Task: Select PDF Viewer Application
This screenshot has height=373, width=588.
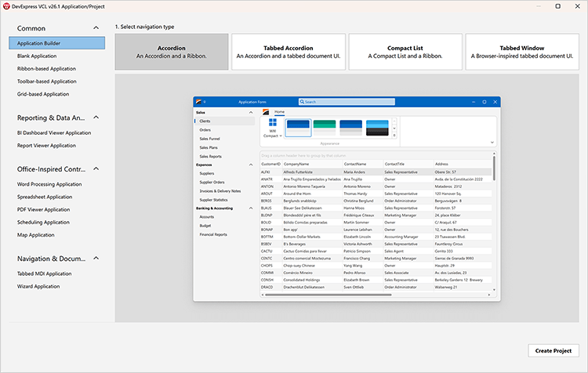Action: tap(43, 209)
